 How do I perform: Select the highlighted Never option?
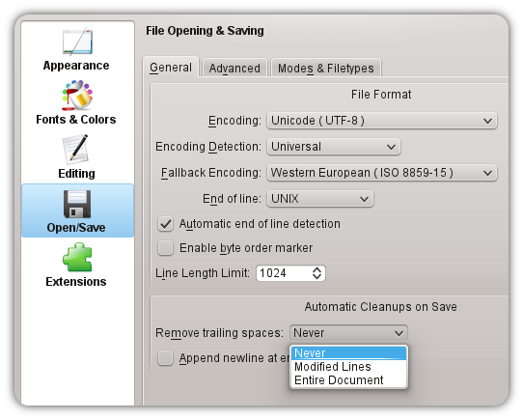pos(348,353)
